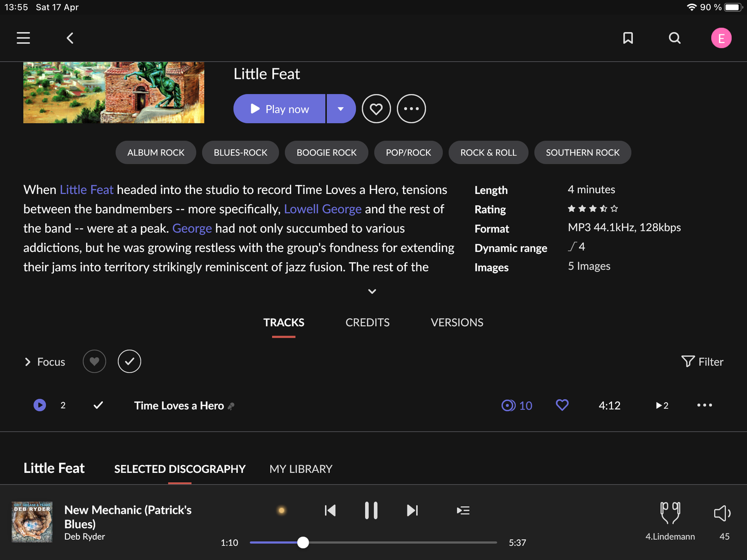Open the bookmarks icon
This screenshot has width=747, height=560.
(x=628, y=38)
